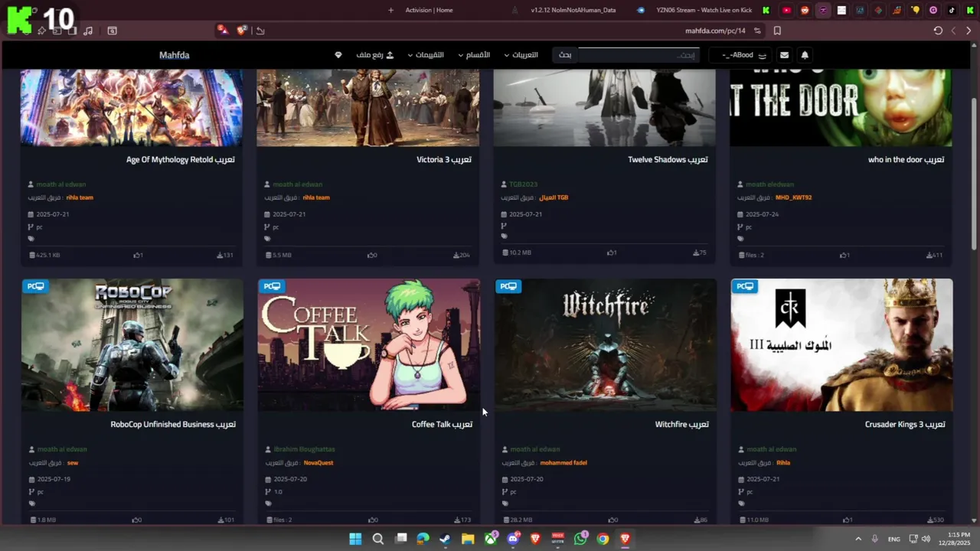Bookmark this page with the bookmark icon
The width and height of the screenshot is (980, 551).
[x=777, y=31]
